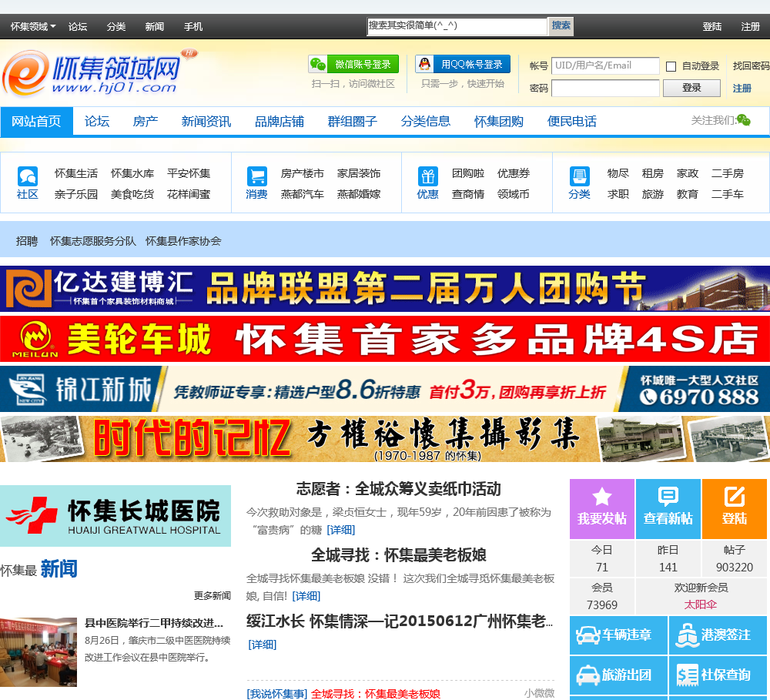Open the 美轮车城 4S店 banner
Image resolution: width=770 pixels, height=700 pixels.
click(x=385, y=339)
